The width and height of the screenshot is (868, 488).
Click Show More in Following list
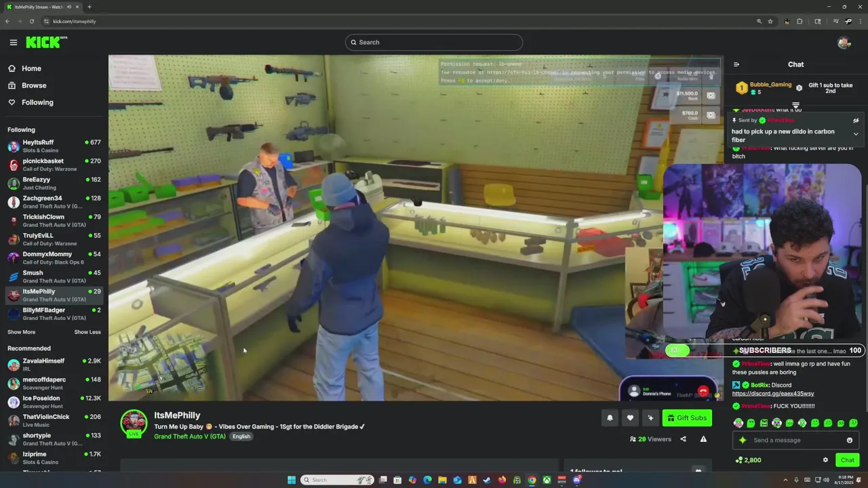coord(21,332)
